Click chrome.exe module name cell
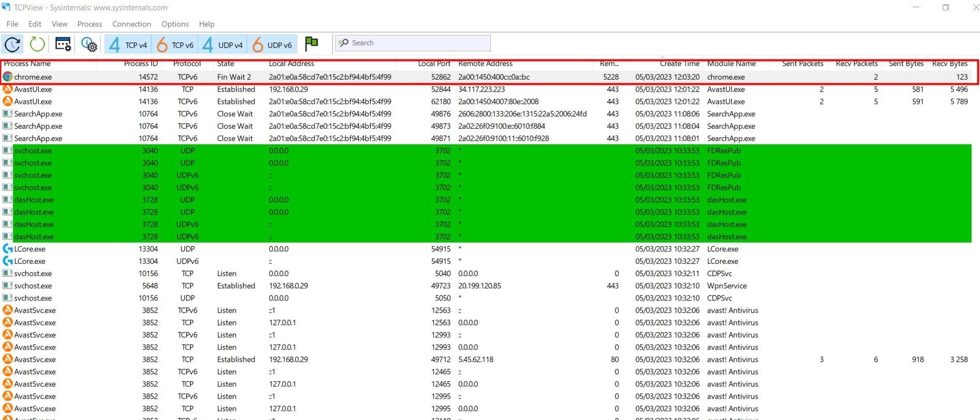This screenshot has height=420, width=980. 726,77
